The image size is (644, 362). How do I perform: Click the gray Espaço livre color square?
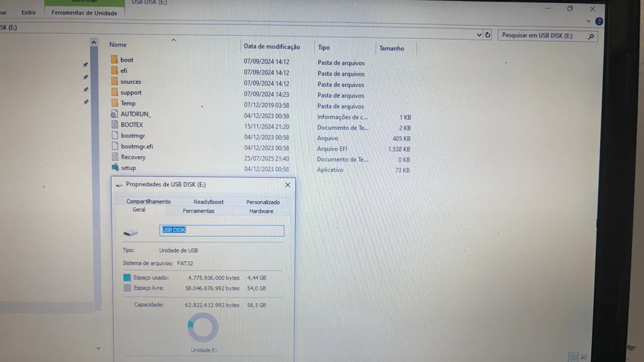point(127,288)
